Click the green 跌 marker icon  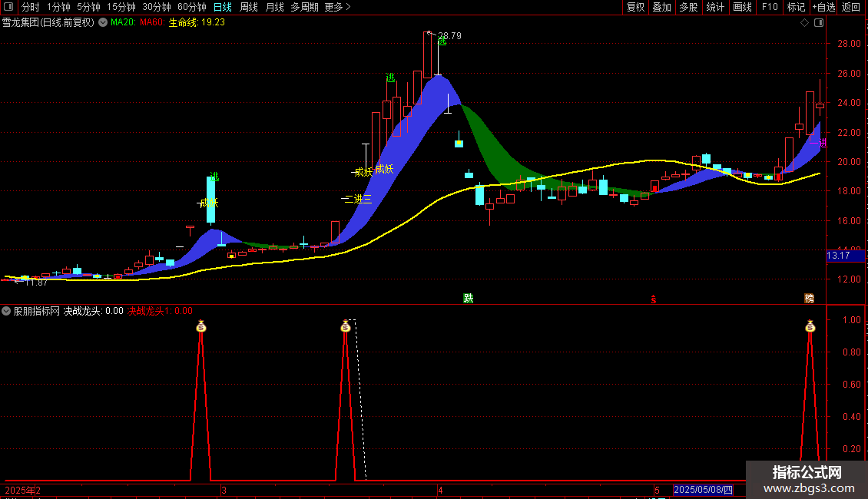(x=468, y=298)
